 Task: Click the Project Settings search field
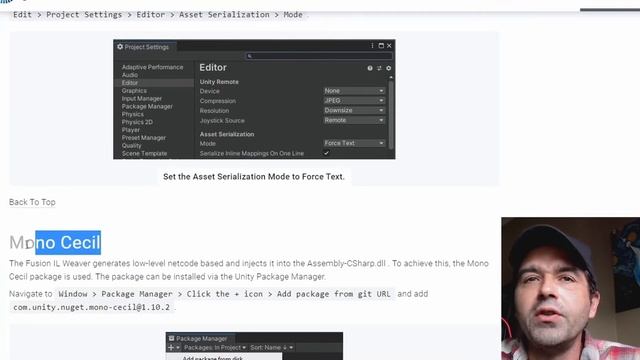pos(319,56)
